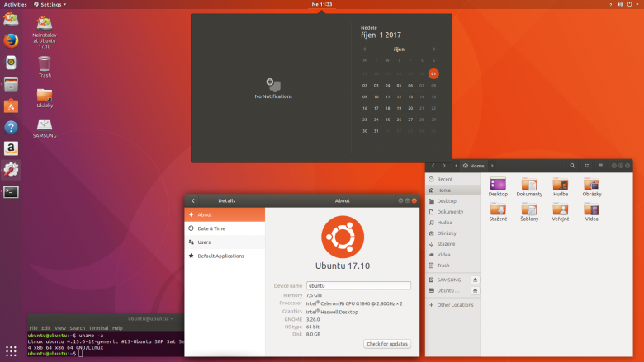Open the Files hamburger menu
This screenshot has height=362, width=644.
600,166
